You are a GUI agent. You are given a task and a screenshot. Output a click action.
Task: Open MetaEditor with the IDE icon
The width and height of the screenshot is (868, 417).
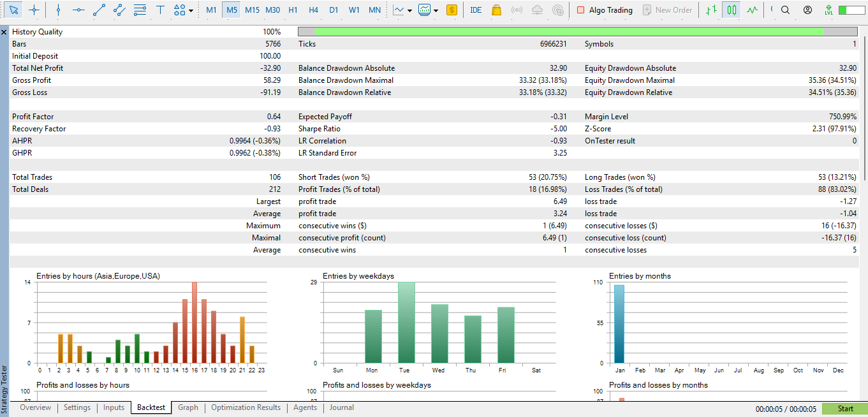click(476, 10)
